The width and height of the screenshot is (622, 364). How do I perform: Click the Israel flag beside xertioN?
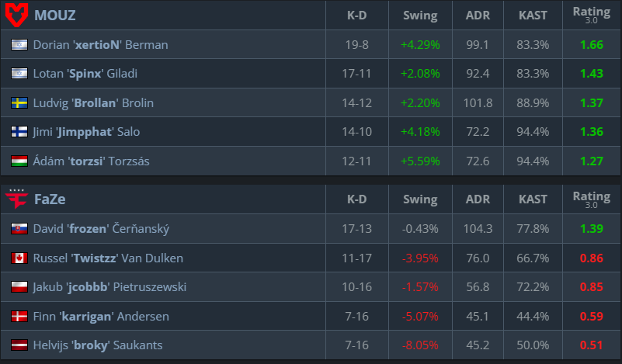[x=19, y=45]
